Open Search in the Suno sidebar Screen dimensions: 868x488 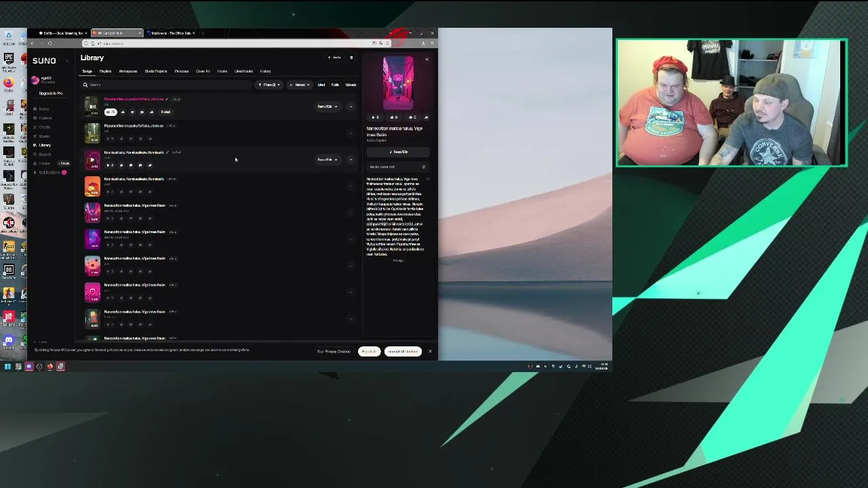click(43, 155)
